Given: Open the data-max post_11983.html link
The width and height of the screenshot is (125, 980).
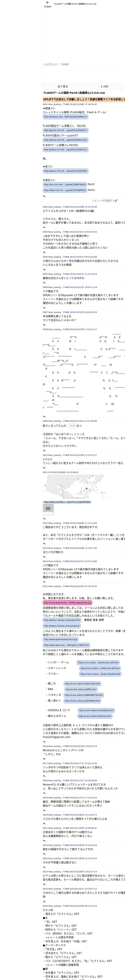Looking at the screenshot, I should [66, 645].
